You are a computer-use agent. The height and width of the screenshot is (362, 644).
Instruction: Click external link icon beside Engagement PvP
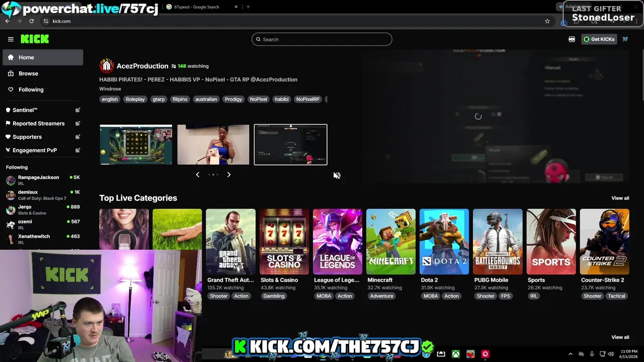[77, 150]
